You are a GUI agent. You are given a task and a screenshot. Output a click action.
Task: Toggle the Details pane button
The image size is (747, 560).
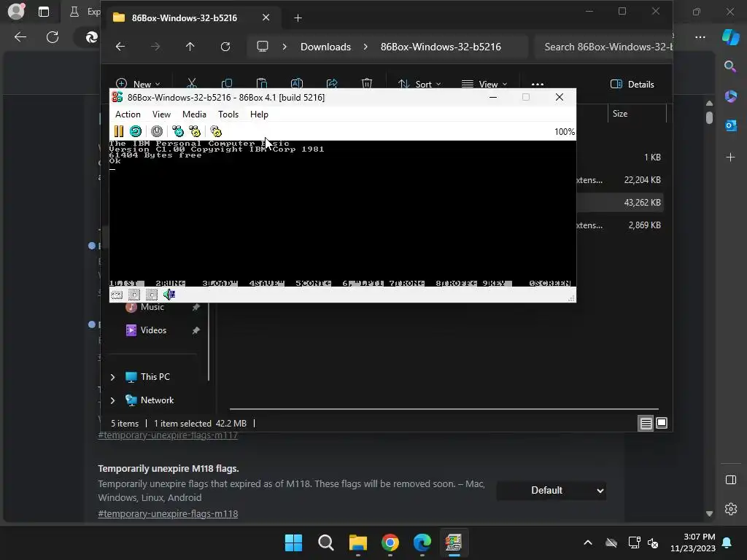632,85
